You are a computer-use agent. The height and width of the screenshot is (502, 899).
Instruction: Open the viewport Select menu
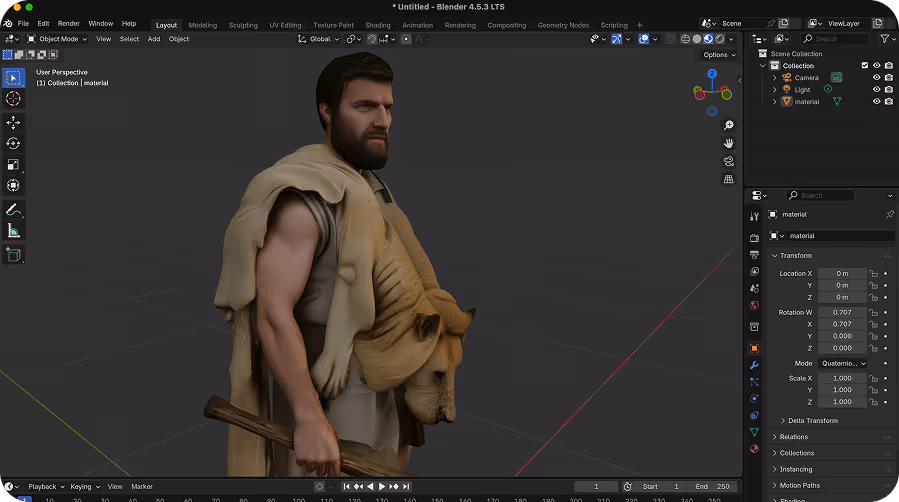tap(129, 39)
